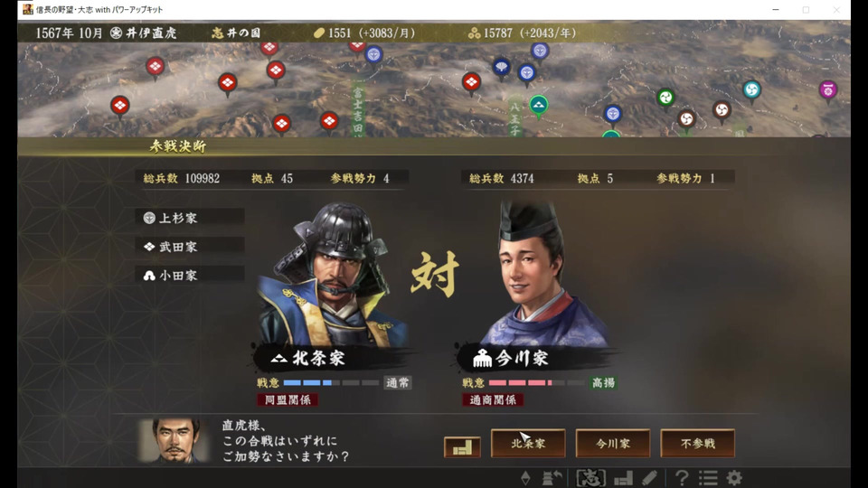Select 小田家 in the allied forces list
This screenshot has width=868, height=488.
pyautogui.click(x=190, y=276)
